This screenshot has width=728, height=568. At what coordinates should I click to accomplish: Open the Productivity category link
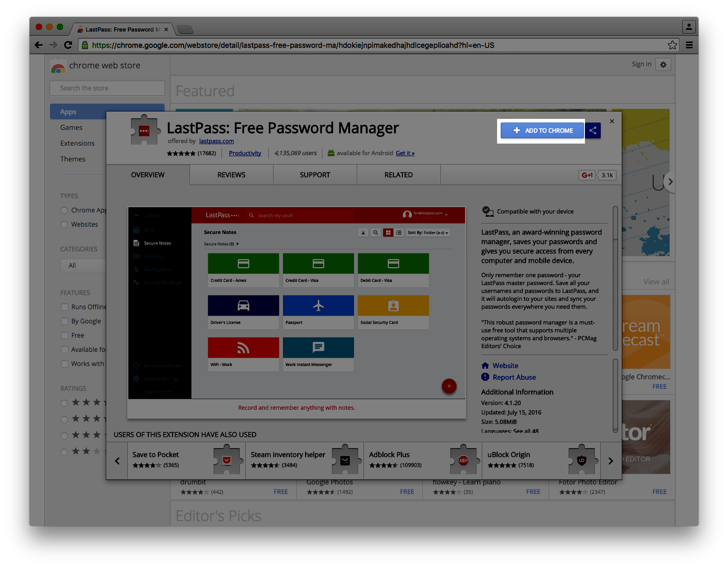tap(245, 153)
